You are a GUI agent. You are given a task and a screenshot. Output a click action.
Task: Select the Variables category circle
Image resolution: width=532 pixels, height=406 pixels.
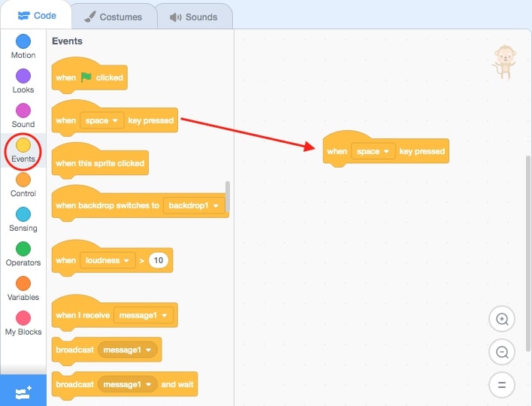[x=23, y=283]
